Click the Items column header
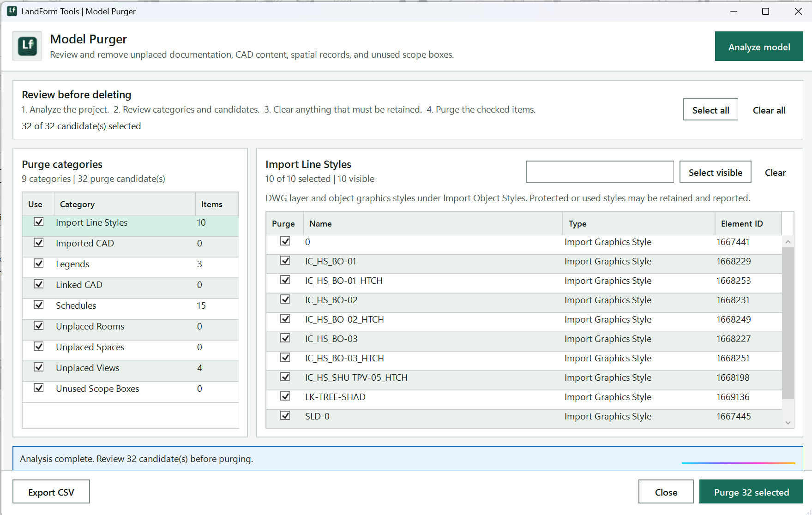Screen dimensions: 812x515 click(217, 204)
